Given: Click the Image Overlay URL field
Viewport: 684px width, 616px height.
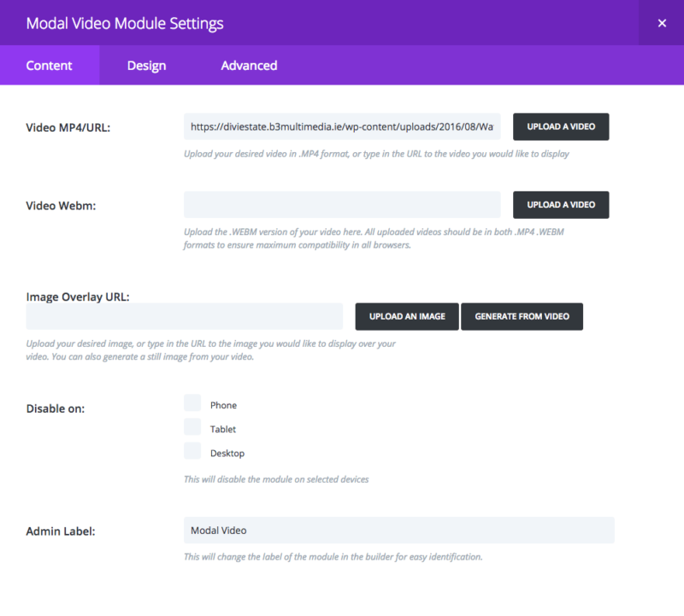Looking at the screenshot, I should pos(185,316).
